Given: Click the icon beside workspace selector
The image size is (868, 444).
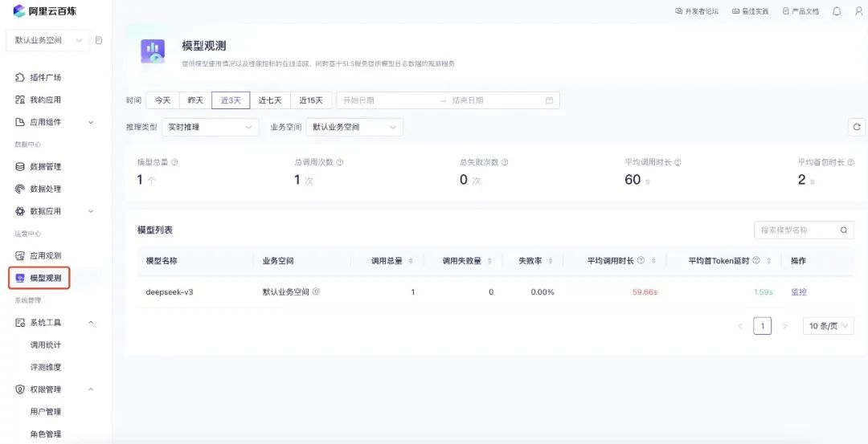Looking at the screenshot, I should pos(99,40).
